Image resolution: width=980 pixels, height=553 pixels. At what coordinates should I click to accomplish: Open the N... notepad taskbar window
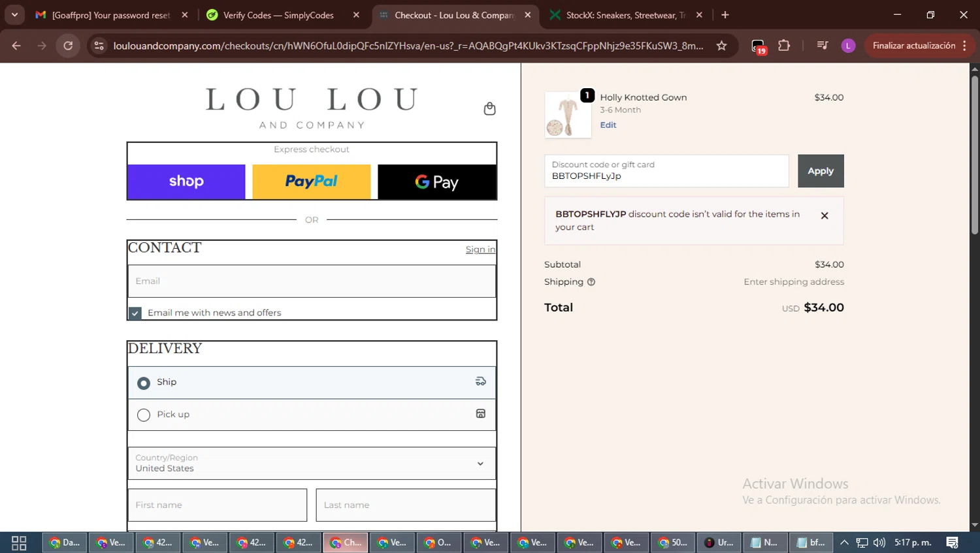[x=765, y=543]
